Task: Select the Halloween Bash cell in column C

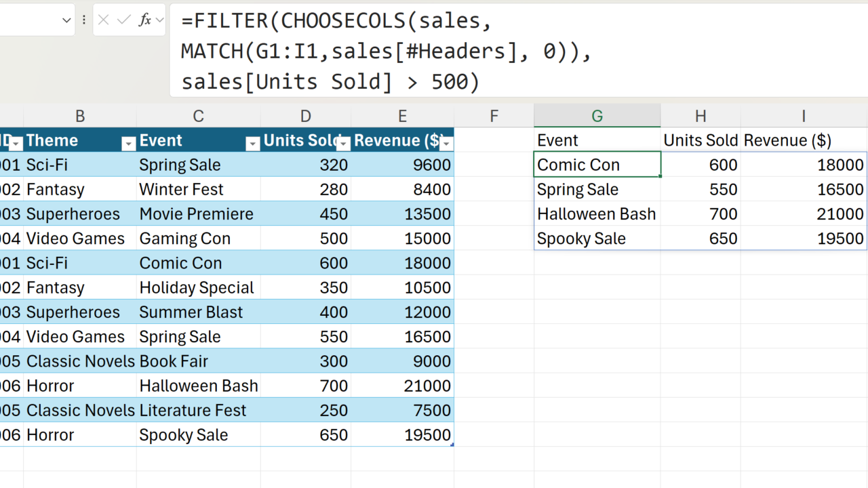Action: [x=198, y=386]
